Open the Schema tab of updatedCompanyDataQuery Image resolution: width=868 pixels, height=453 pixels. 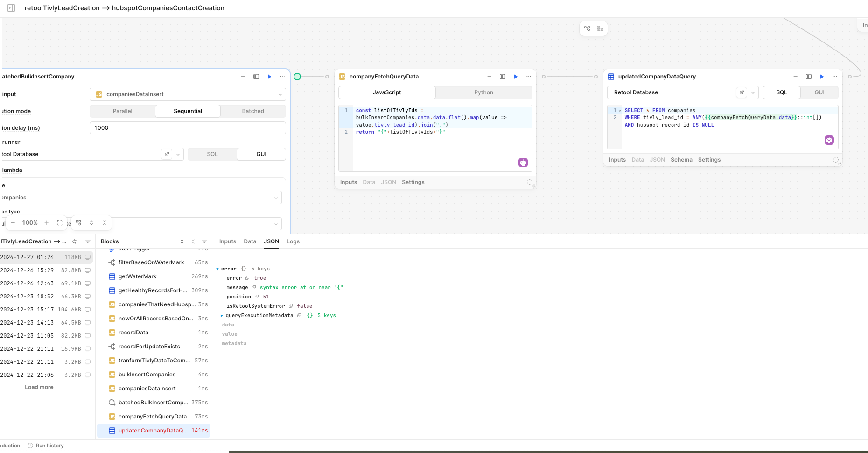point(681,160)
